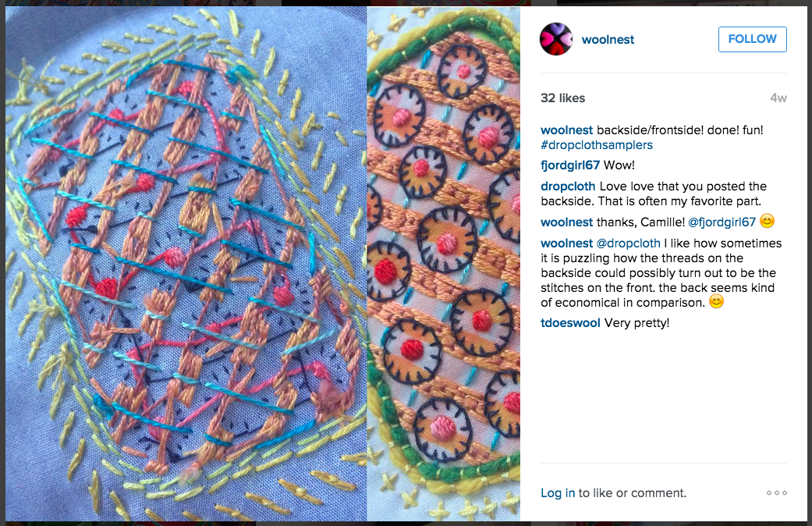Visit tdoeswool commenter profile
The height and width of the screenshot is (526, 812).
click(571, 323)
